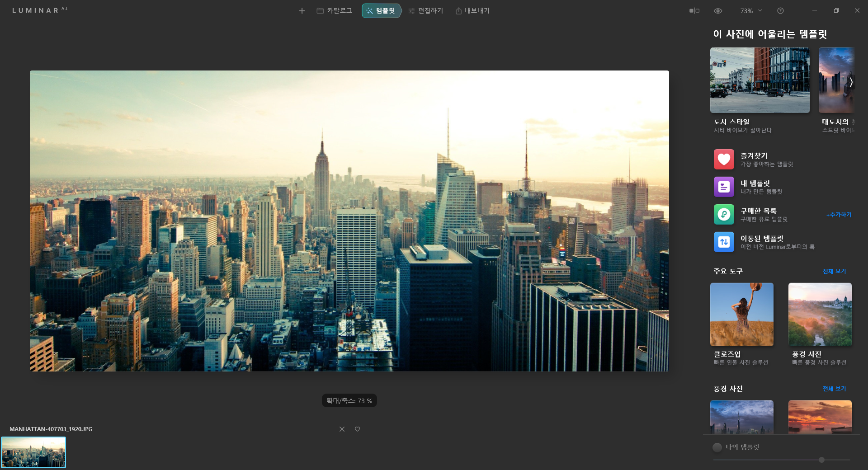Click the X reject icon below the photo

(x=342, y=429)
